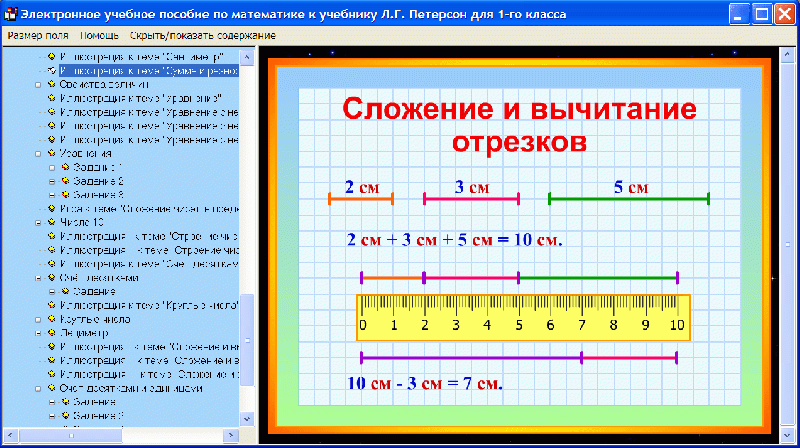Click the tree horizontal scroll-left arrow

(x=11, y=435)
